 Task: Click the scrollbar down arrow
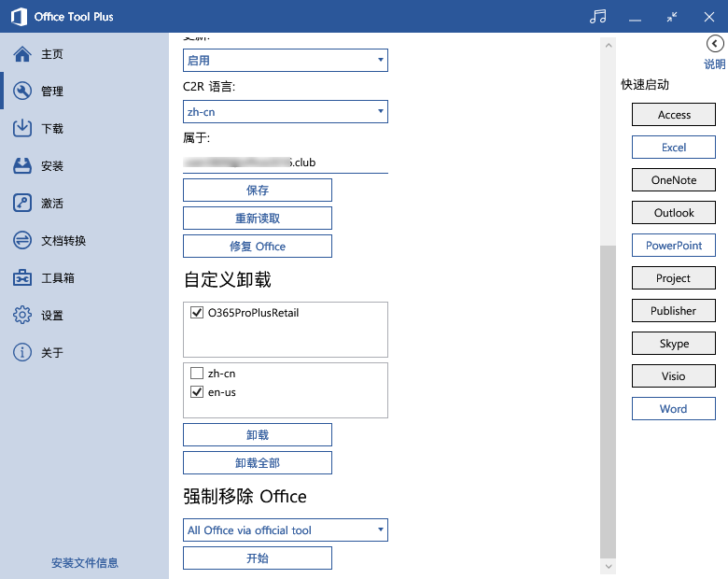(x=609, y=567)
